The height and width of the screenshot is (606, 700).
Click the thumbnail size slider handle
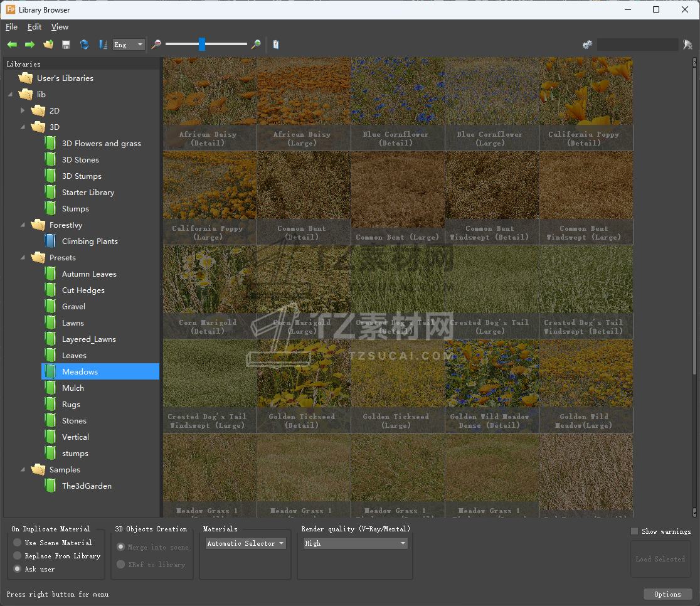[x=202, y=44]
